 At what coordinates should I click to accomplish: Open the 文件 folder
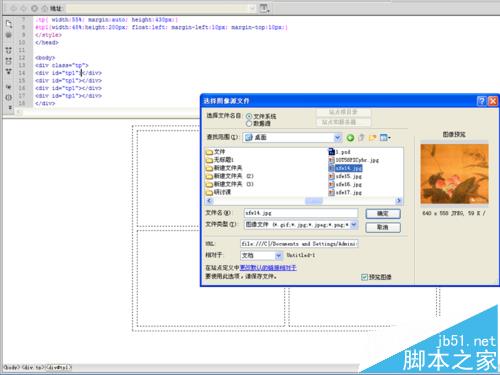coord(216,152)
